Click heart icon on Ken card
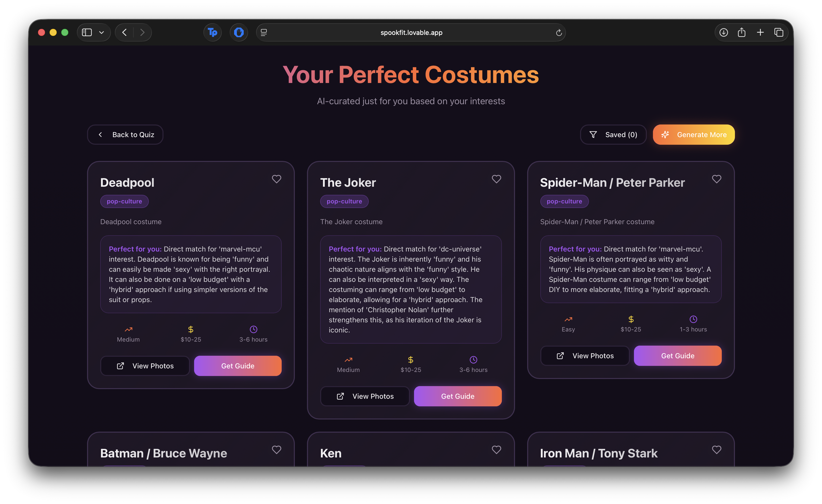 coord(496,450)
